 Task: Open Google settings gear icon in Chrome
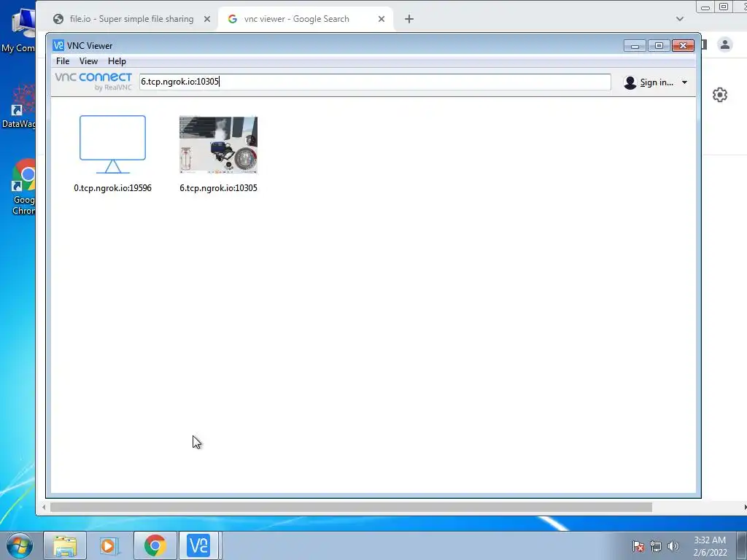pyautogui.click(x=720, y=95)
